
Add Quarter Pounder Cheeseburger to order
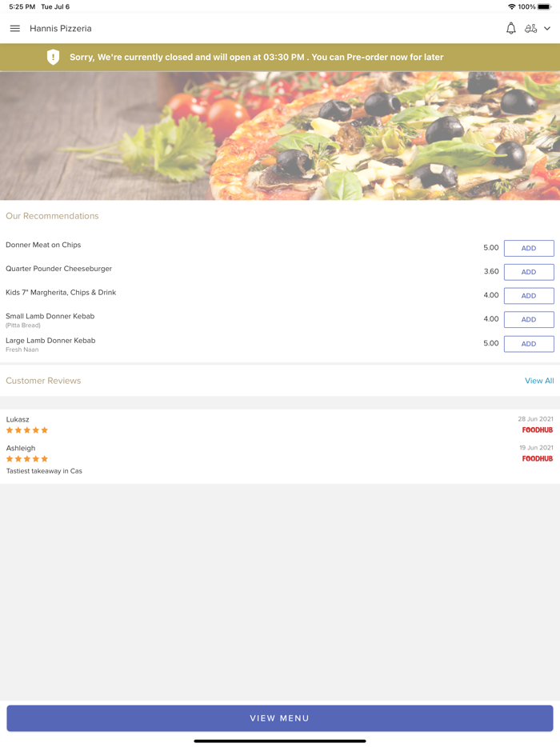tap(529, 272)
